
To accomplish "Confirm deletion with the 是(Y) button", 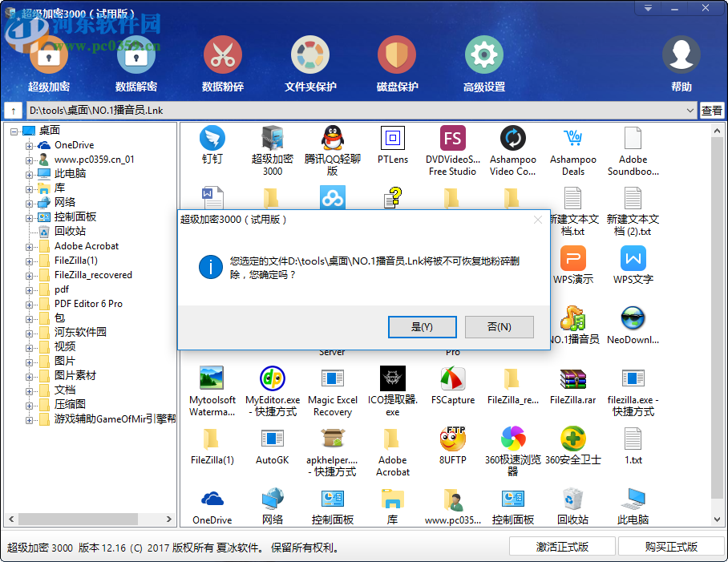I will [423, 327].
